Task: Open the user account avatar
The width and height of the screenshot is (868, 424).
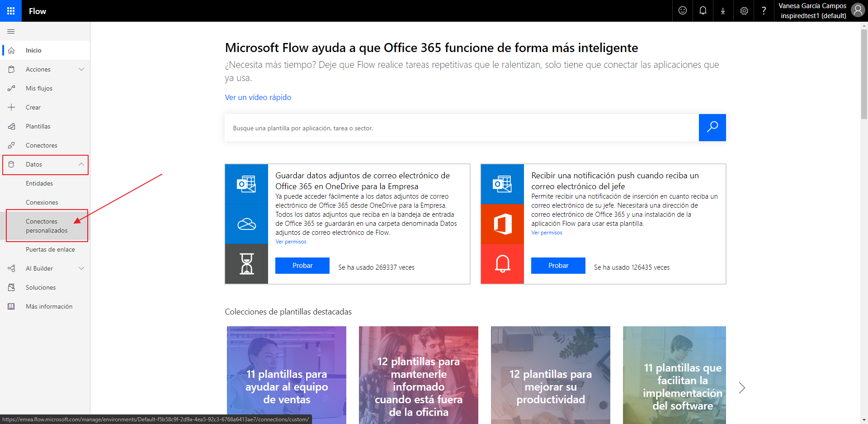Action: coord(858,10)
